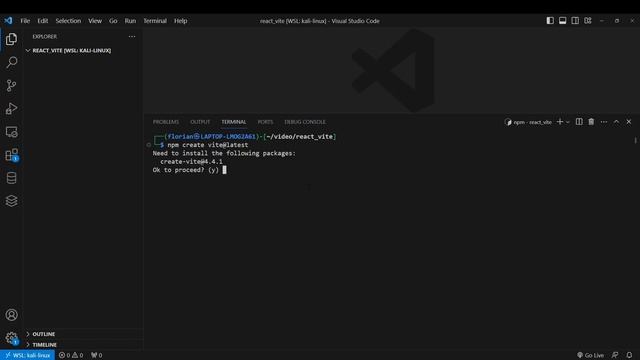Click the 'create-vite@4.4.1' package text
Image resolution: width=640 pixels, height=360 pixels.
click(191, 162)
